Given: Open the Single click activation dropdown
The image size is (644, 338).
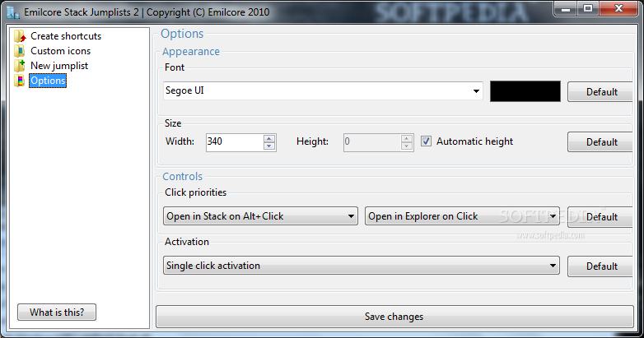Looking at the screenshot, I should (362, 266).
